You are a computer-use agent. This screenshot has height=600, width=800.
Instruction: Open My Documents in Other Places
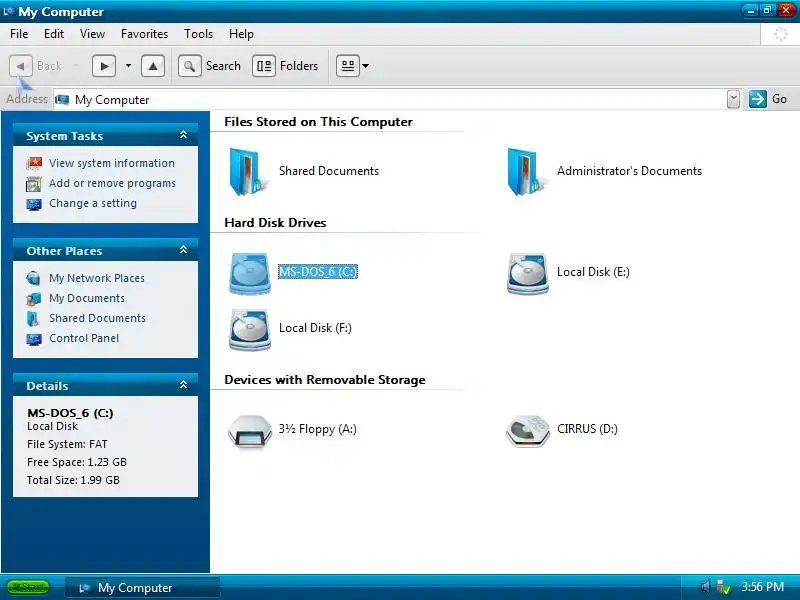87,298
